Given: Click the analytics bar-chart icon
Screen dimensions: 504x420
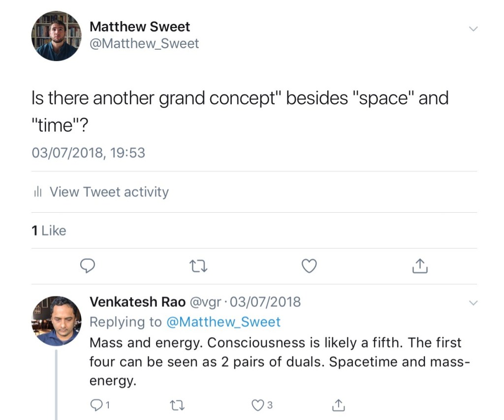Looking at the screenshot, I should (38, 192).
